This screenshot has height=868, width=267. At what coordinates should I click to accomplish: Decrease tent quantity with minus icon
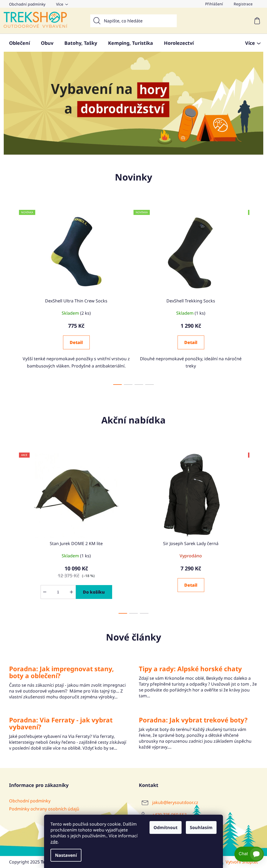pos(45,592)
